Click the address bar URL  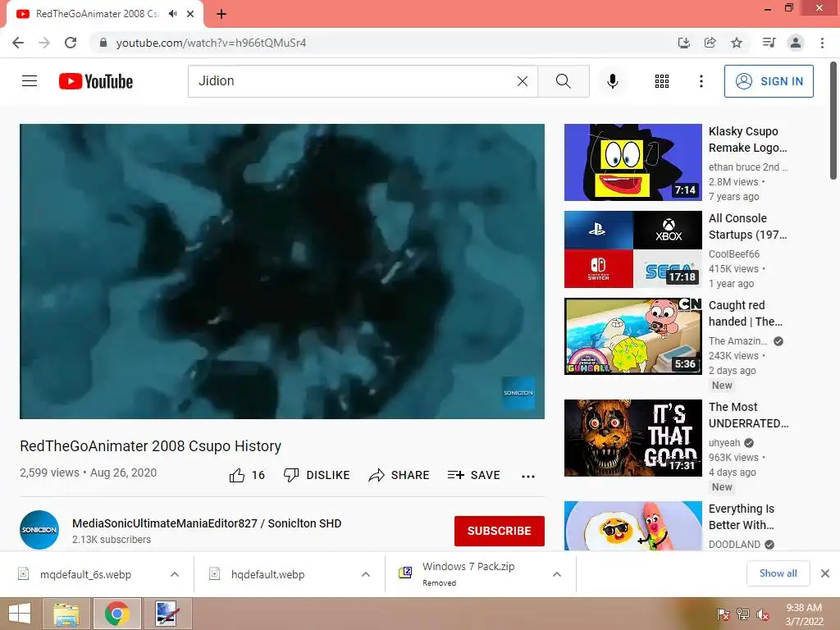click(211, 43)
